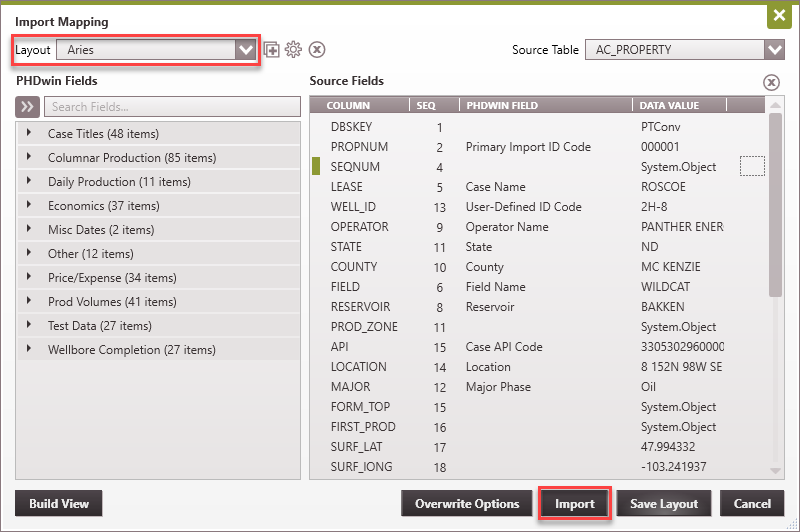Expand Prod Volumes group

(29, 301)
